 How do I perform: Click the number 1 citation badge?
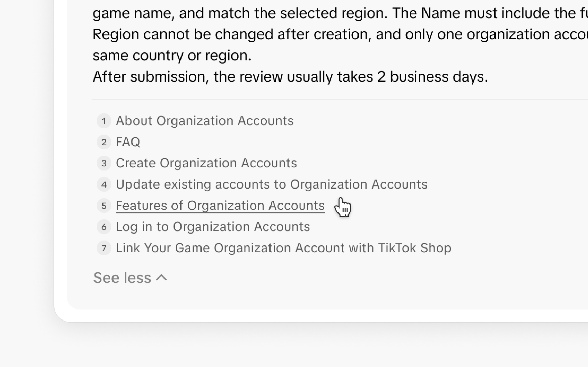(x=104, y=121)
